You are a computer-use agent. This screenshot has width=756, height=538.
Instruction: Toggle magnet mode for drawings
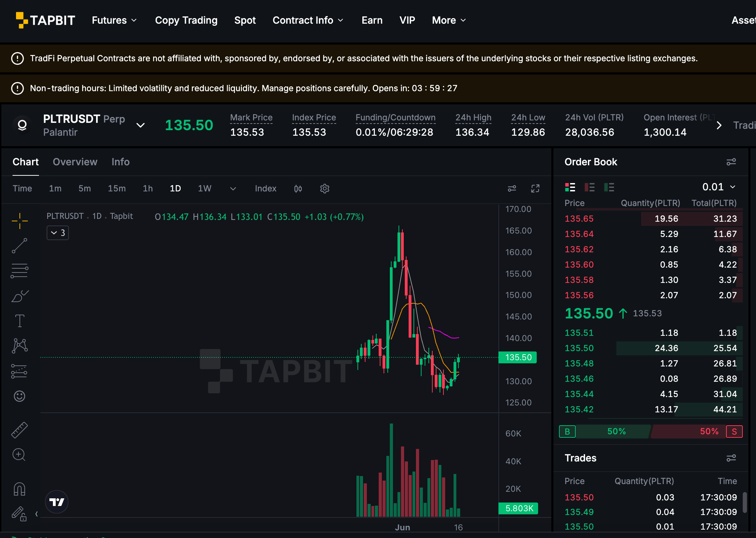[19, 489]
